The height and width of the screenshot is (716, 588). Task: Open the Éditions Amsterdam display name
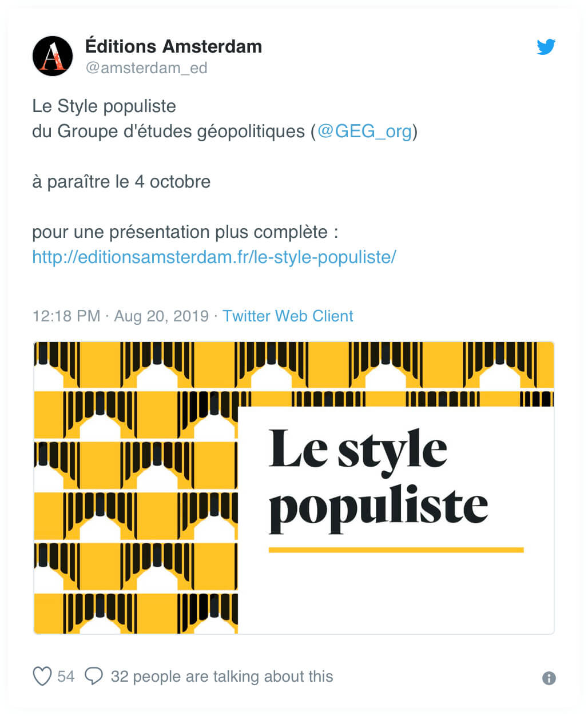click(x=173, y=46)
